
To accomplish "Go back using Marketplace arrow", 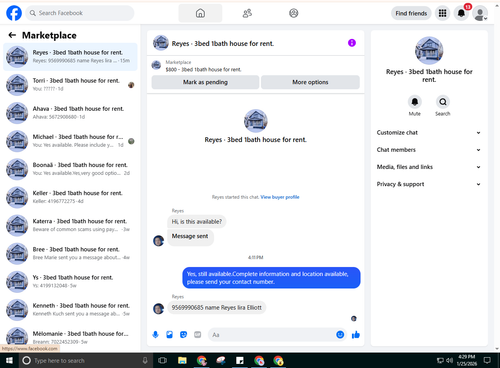I will tap(12, 35).
